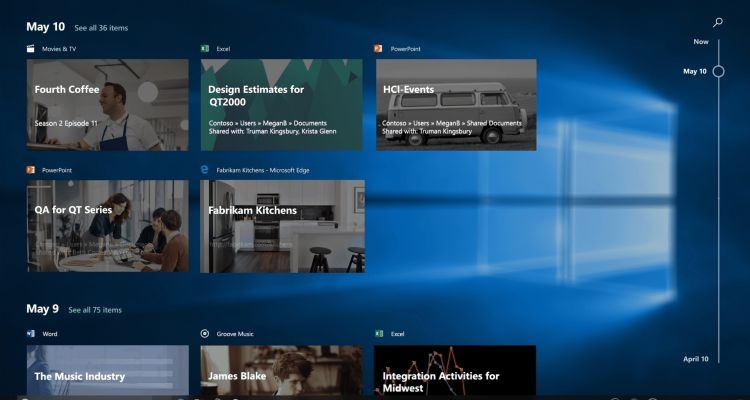The width and height of the screenshot is (750, 400).
Task: Click the PowerPoint icon above HCI-Events
Action: pos(378,48)
